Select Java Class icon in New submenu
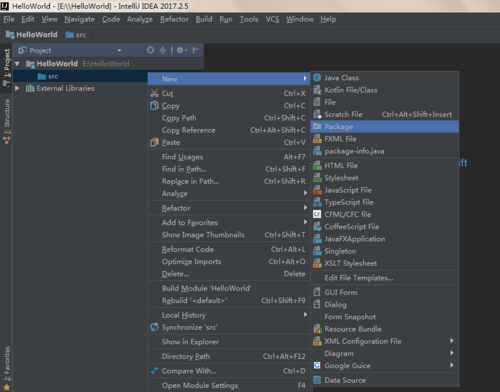 click(317, 78)
